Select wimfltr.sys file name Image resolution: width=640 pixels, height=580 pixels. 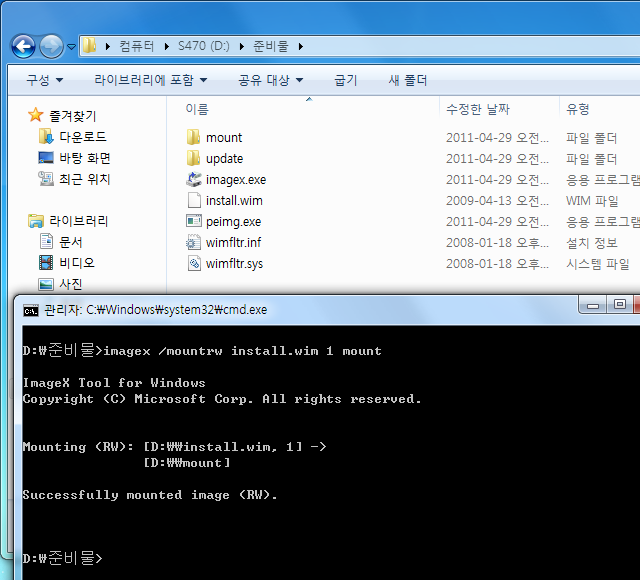coord(235,264)
